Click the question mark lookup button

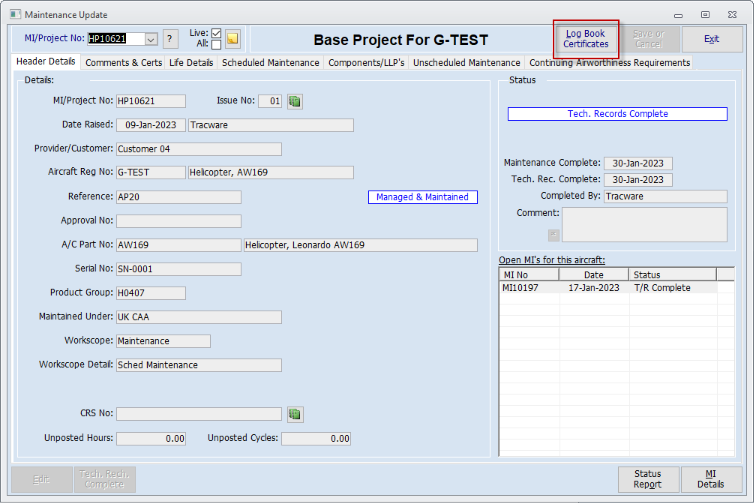(171, 39)
